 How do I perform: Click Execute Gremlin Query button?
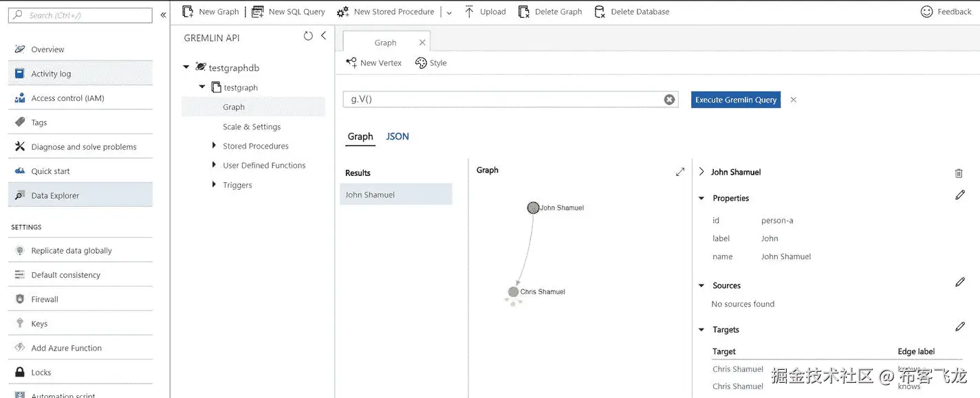click(x=735, y=100)
